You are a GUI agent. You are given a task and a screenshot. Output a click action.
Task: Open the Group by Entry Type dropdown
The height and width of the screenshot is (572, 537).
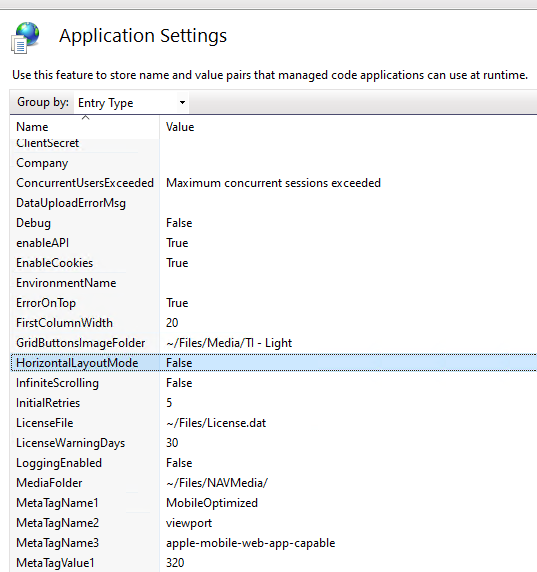[131, 103]
